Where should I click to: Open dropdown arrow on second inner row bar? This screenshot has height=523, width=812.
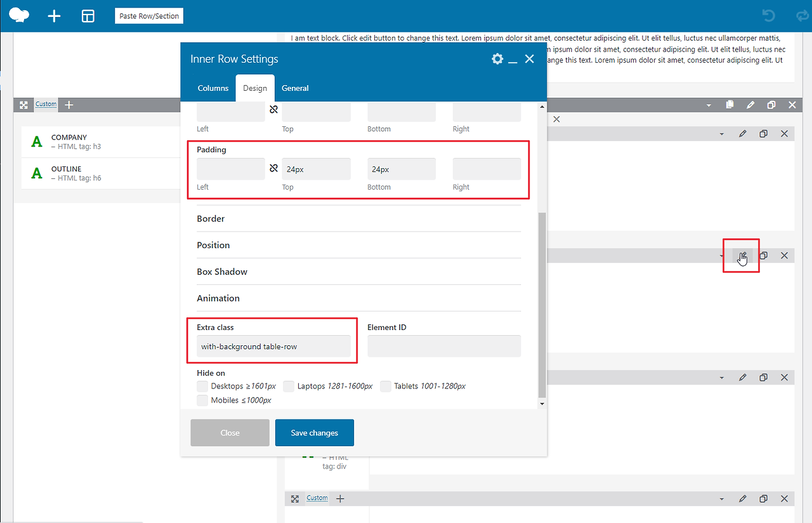721,255
